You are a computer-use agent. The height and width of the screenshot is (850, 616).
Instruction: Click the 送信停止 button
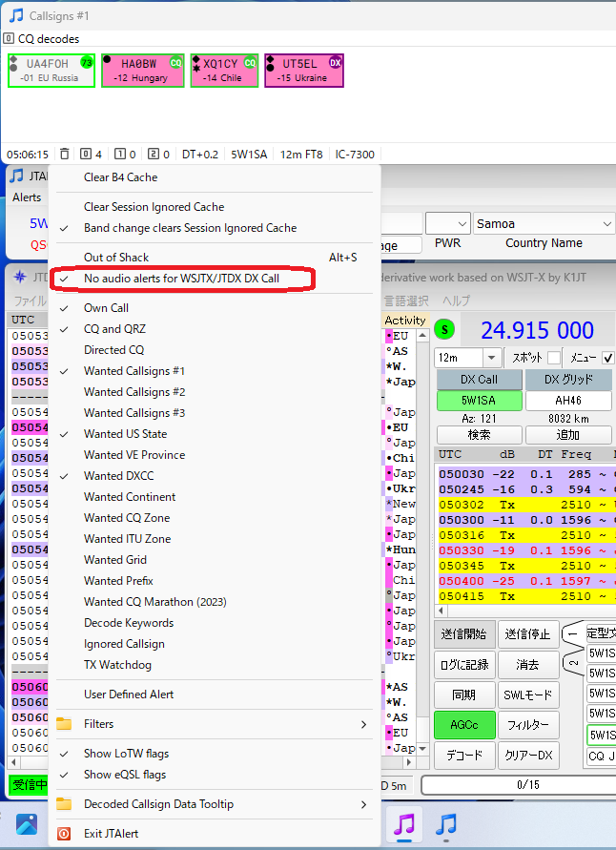coord(527,634)
